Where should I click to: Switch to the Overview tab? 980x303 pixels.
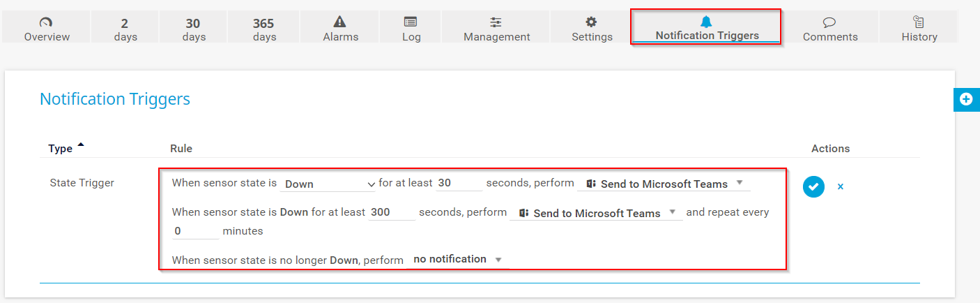coord(47,29)
